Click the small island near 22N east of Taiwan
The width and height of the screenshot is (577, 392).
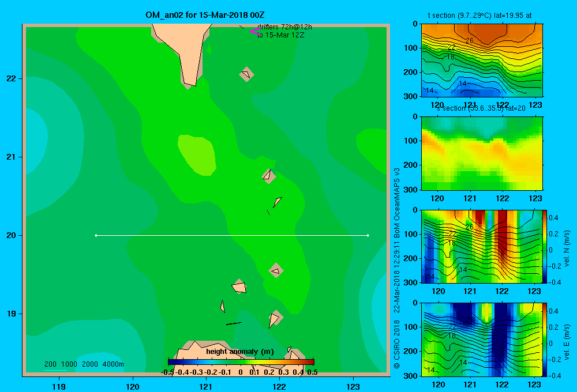[x=246, y=74]
